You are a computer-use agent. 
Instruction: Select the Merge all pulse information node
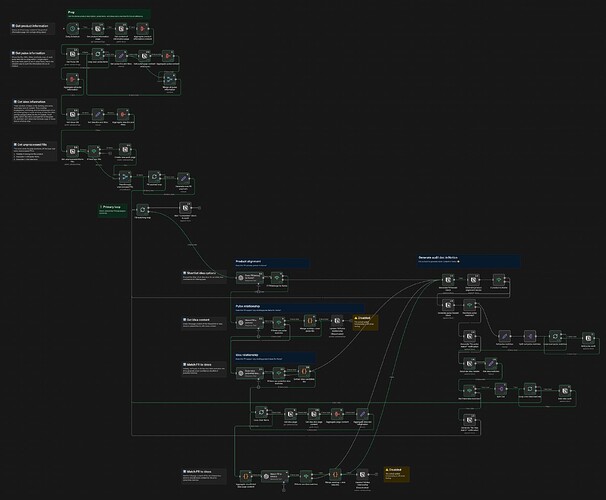pos(169,79)
